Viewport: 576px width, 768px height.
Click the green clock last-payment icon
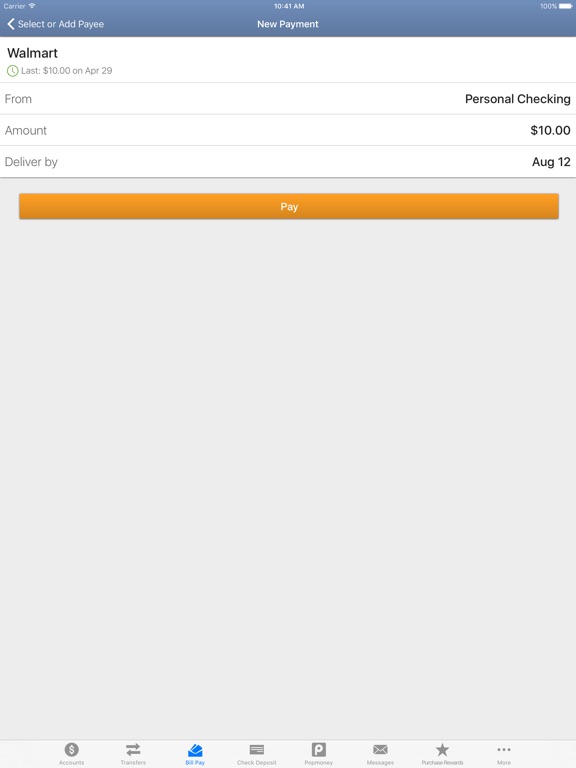coord(12,71)
